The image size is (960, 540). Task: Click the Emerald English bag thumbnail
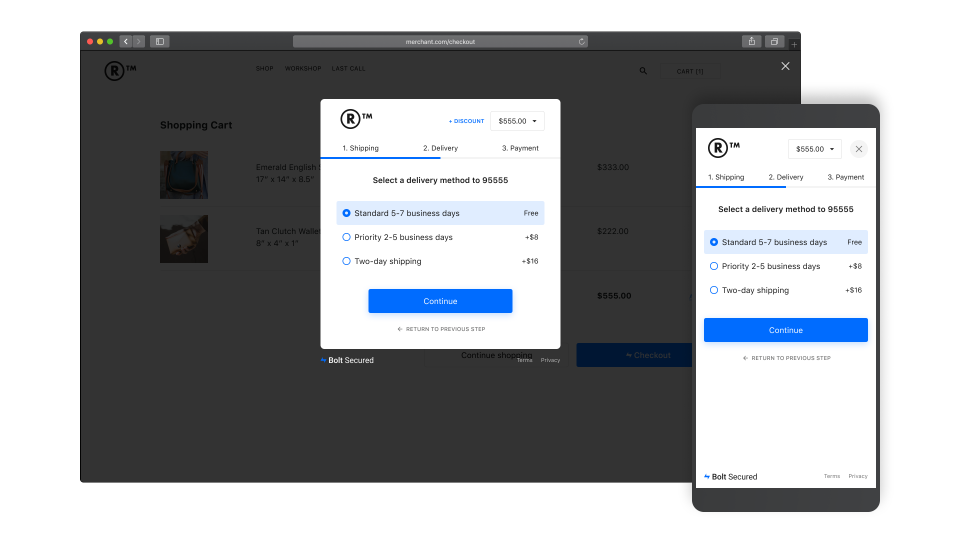[x=184, y=175]
